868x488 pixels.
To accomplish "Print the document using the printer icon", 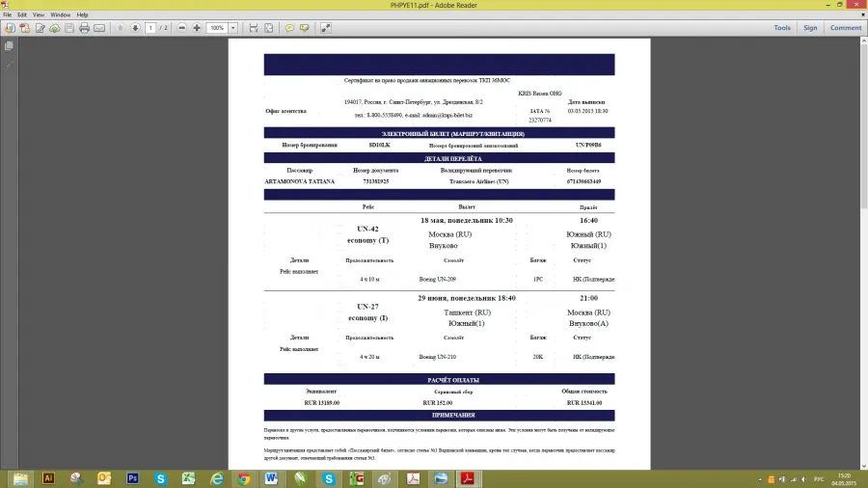I will [84, 28].
